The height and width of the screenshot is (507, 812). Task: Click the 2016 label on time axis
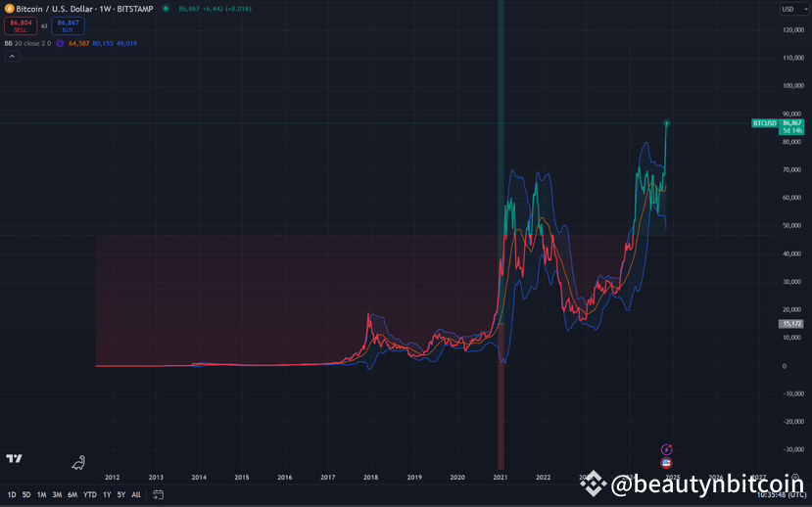(284, 477)
